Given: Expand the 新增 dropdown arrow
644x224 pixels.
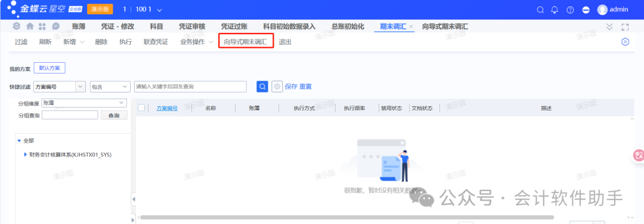Looking at the screenshot, I should coord(82,42).
